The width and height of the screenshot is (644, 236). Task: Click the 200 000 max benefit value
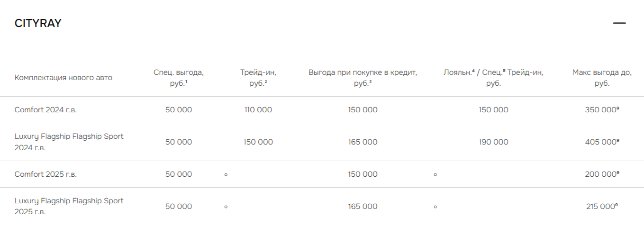[x=602, y=174]
